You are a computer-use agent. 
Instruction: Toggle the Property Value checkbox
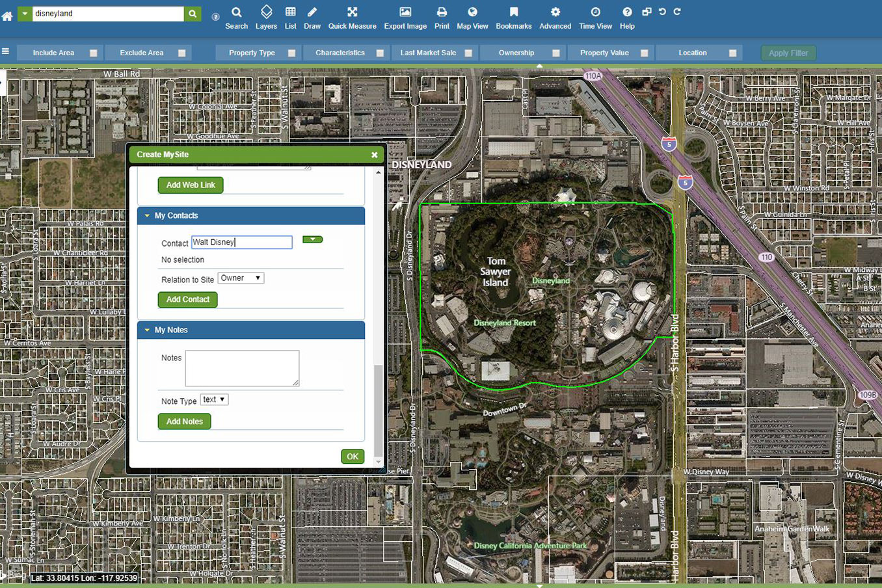pyautogui.click(x=645, y=53)
